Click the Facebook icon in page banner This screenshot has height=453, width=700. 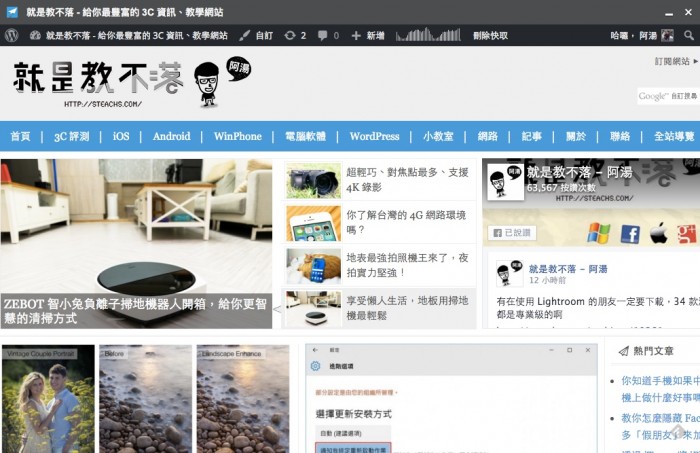point(630,234)
